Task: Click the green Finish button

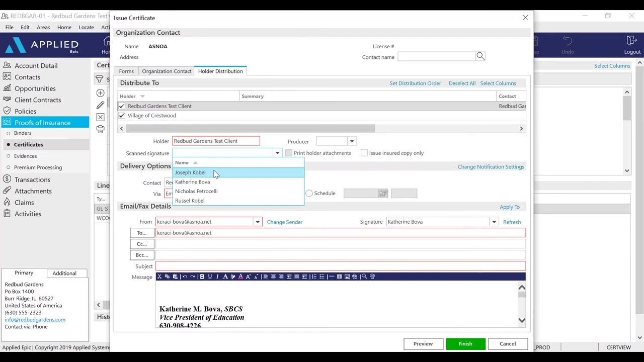Action: coord(465,344)
